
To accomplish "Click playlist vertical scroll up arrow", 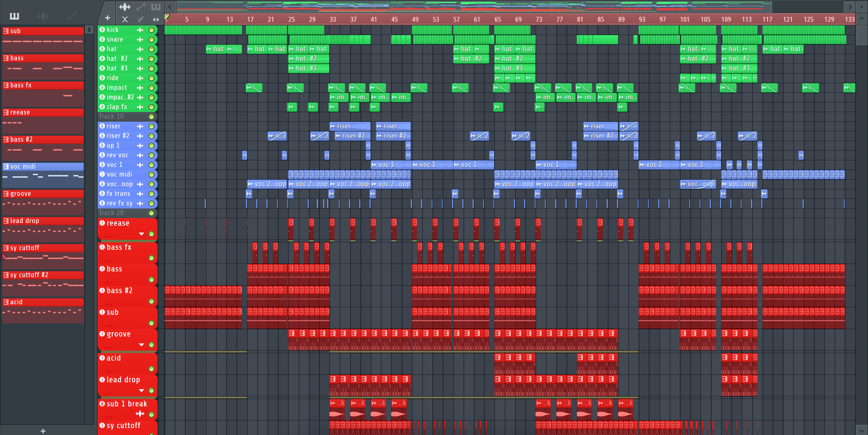I will click(x=861, y=18).
